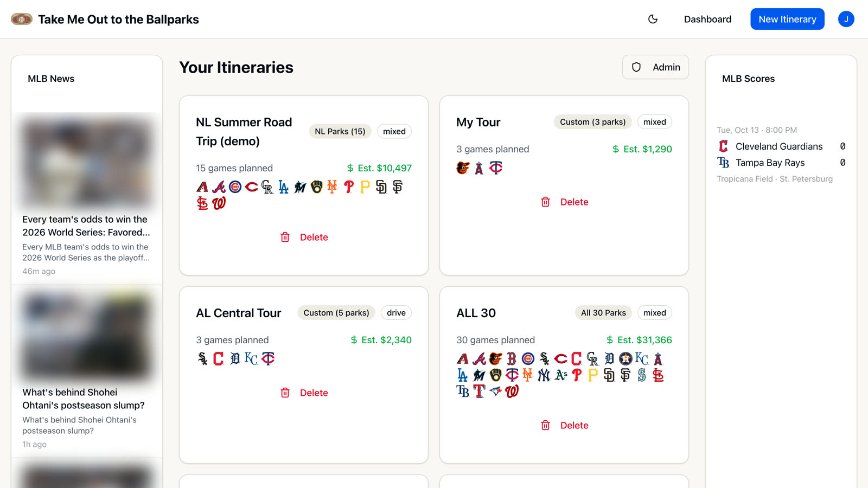Click the Royals KC logo in AL Central Tour
The image size is (868, 488).
[251, 359]
